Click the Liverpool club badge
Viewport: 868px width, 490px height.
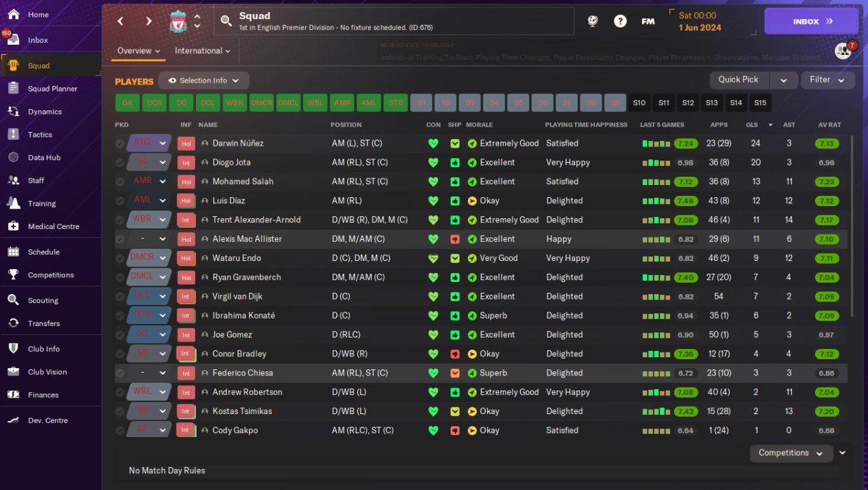(x=178, y=21)
